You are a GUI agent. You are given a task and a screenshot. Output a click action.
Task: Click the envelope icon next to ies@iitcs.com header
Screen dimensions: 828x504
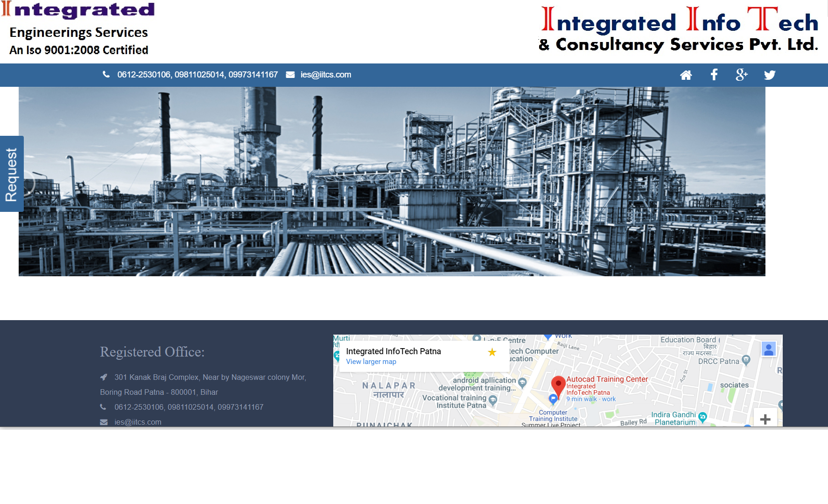(x=290, y=75)
